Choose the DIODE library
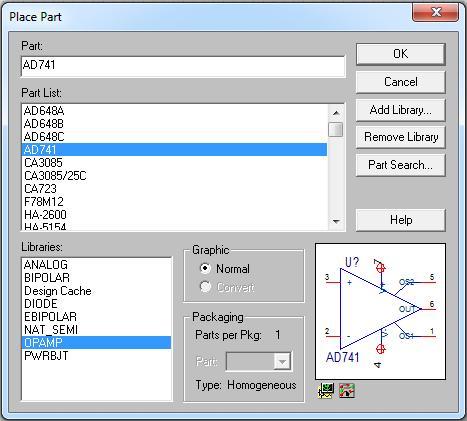 (97, 304)
